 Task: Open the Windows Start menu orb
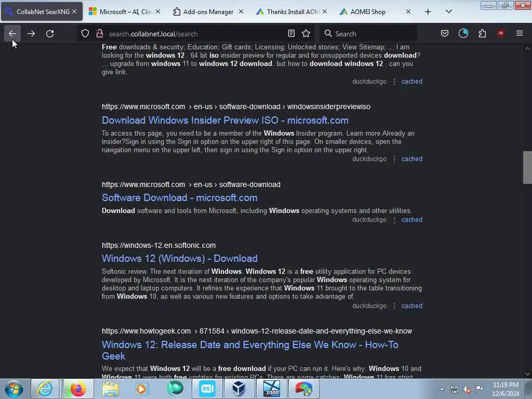click(x=14, y=389)
